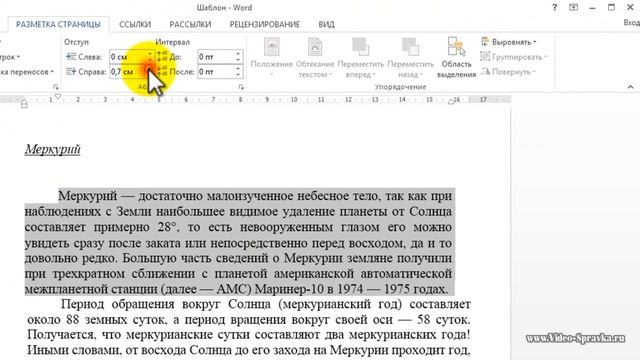Screen dimensions: 640x360
Task: Open the Вид tab
Action: (x=327, y=24)
